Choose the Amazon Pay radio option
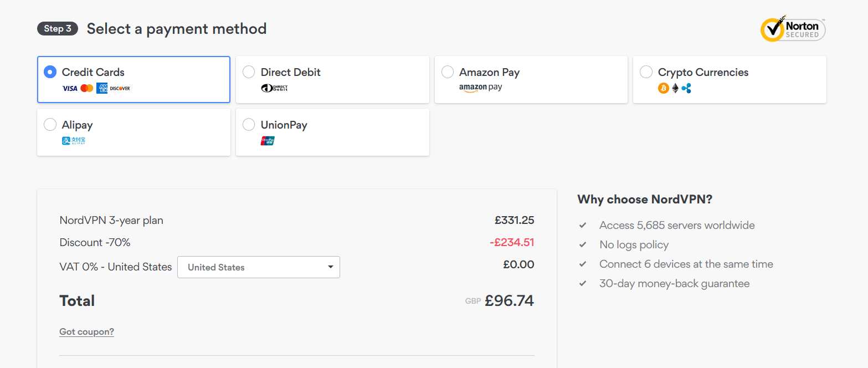 448,72
